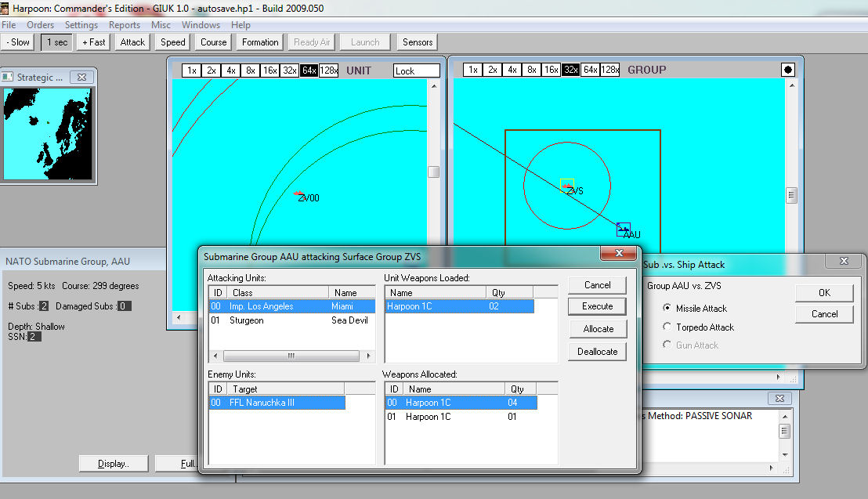
Task: Click the Fast time compression button
Action: coord(93,42)
